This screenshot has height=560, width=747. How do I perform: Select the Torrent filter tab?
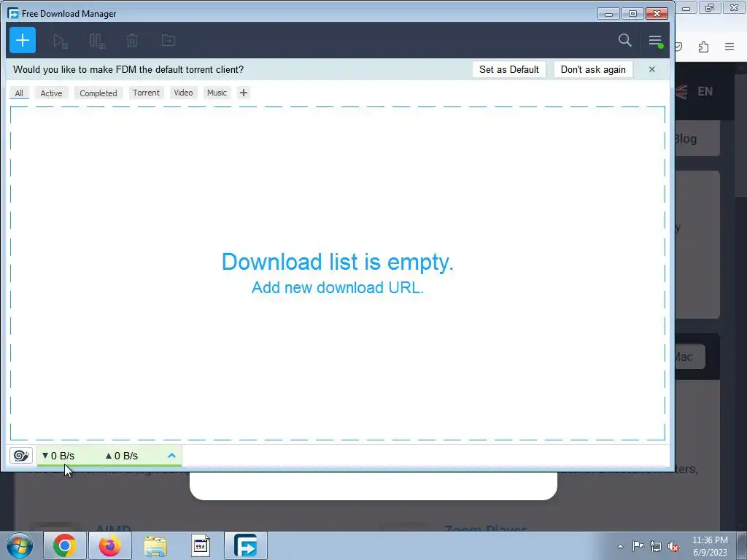coord(146,93)
